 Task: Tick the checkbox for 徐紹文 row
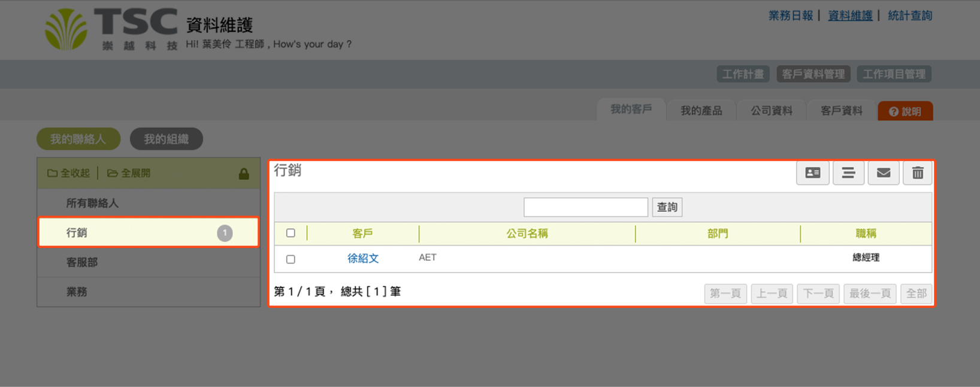[291, 259]
